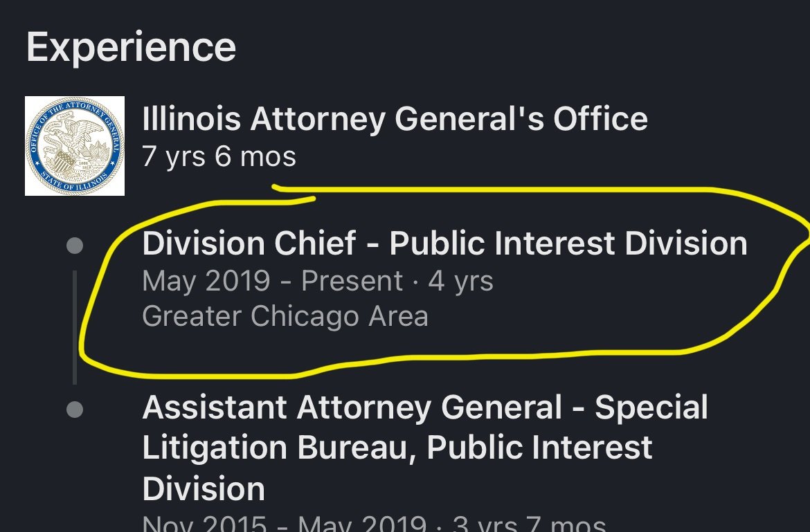Select the Greater Chicago Area location text
Image resolution: width=810 pixels, height=532 pixels.
click(x=285, y=316)
